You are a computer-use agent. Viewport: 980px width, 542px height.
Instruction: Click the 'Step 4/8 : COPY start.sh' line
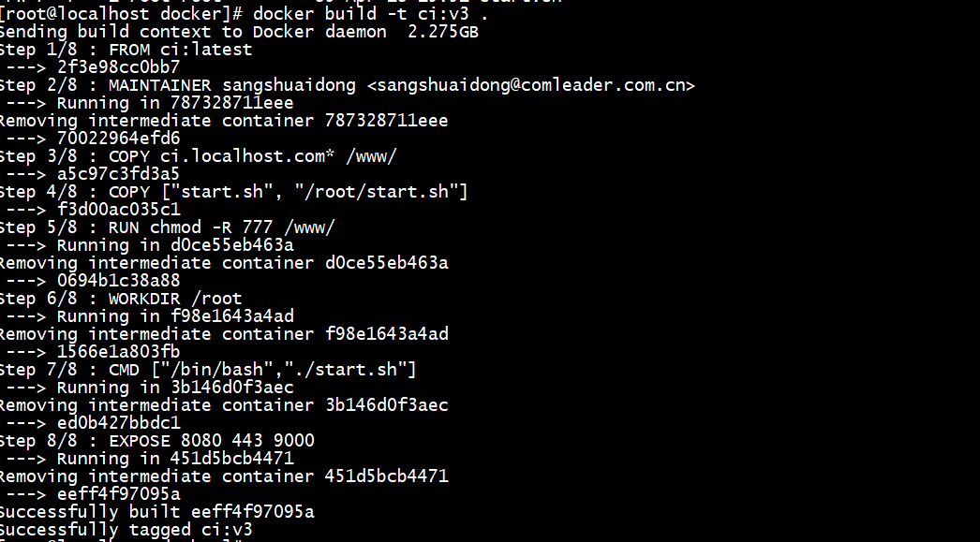[x=233, y=192]
